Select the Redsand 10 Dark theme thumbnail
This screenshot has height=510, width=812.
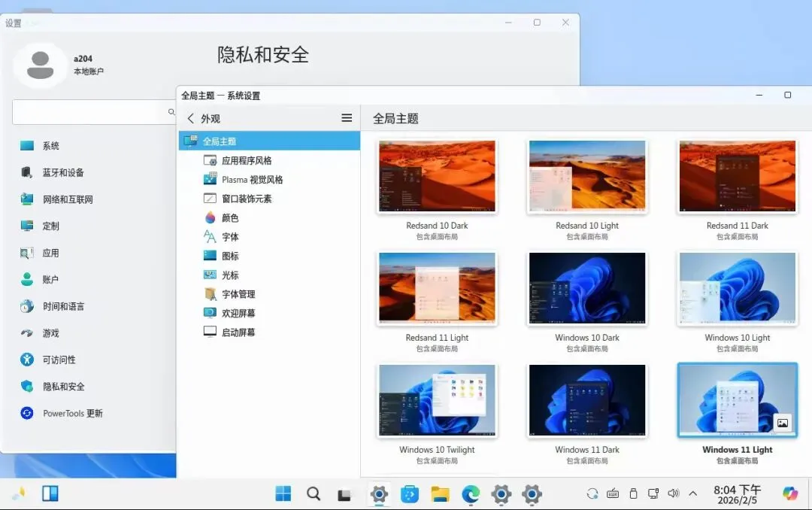pos(437,176)
